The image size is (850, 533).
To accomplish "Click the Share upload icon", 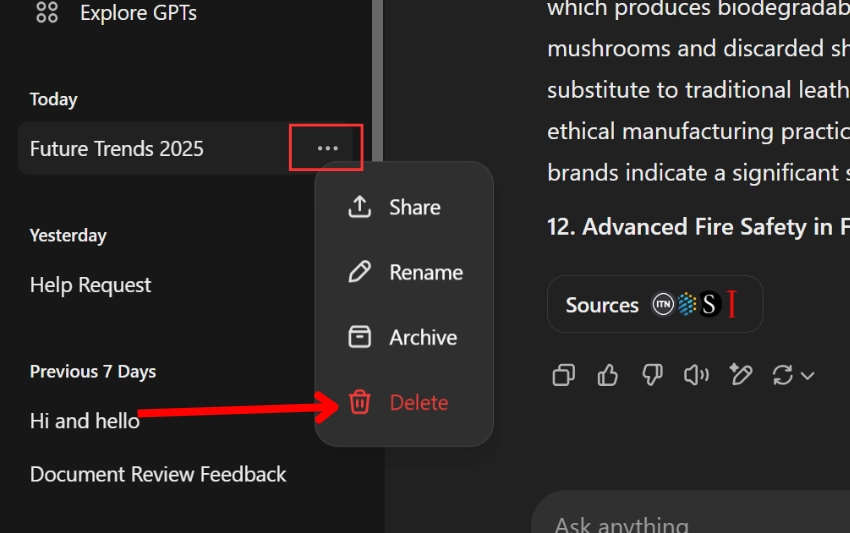I will point(359,207).
